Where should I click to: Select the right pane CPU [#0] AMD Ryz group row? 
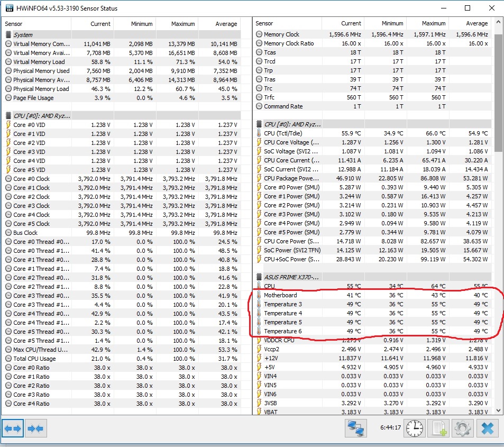372,124
